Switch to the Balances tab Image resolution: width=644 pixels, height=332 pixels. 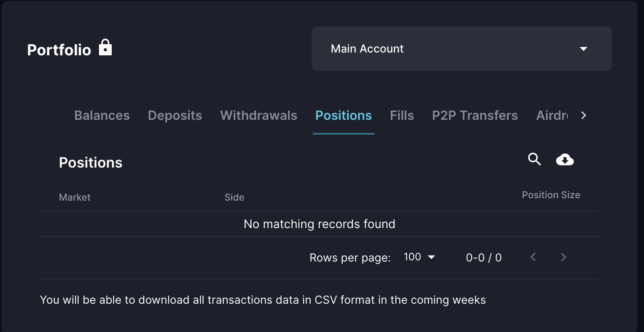[102, 115]
